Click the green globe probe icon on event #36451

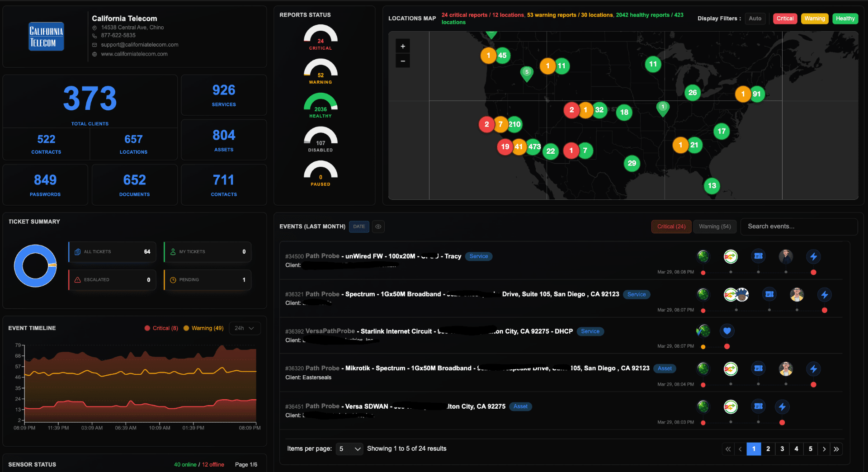click(x=703, y=406)
